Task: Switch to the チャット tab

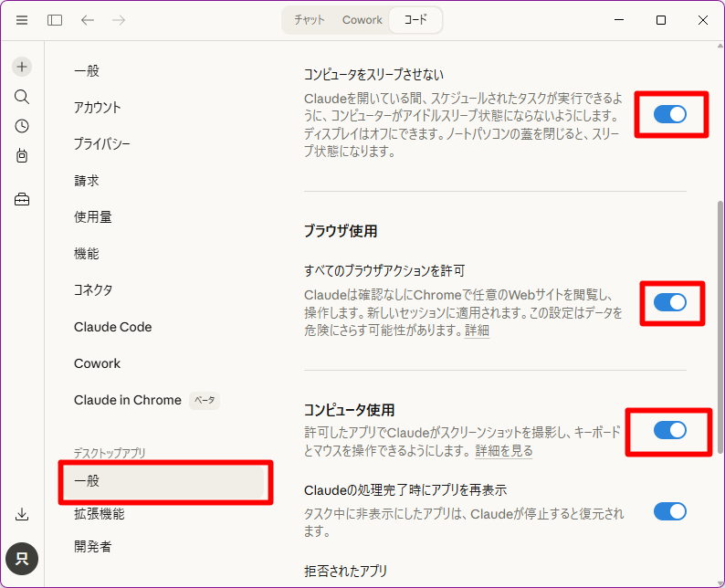Action: (310, 20)
